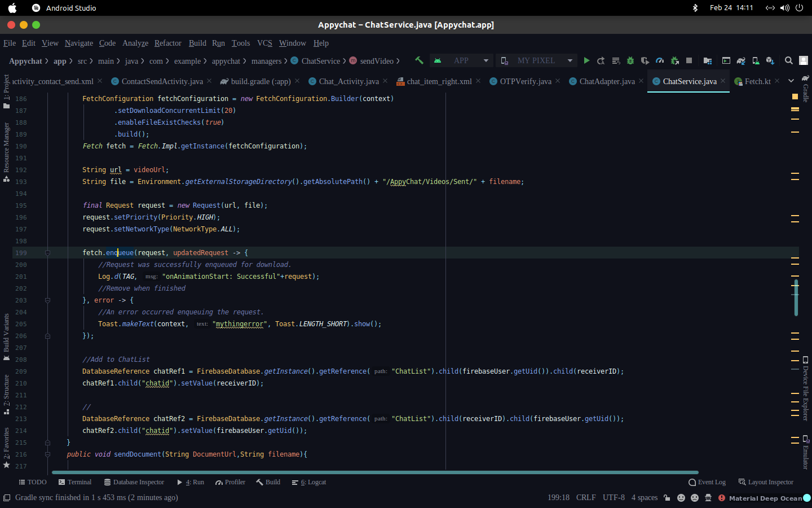Click the Search Everywhere magnifier icon
This screenshot has width=812, height=508.
tap(789, 60)
